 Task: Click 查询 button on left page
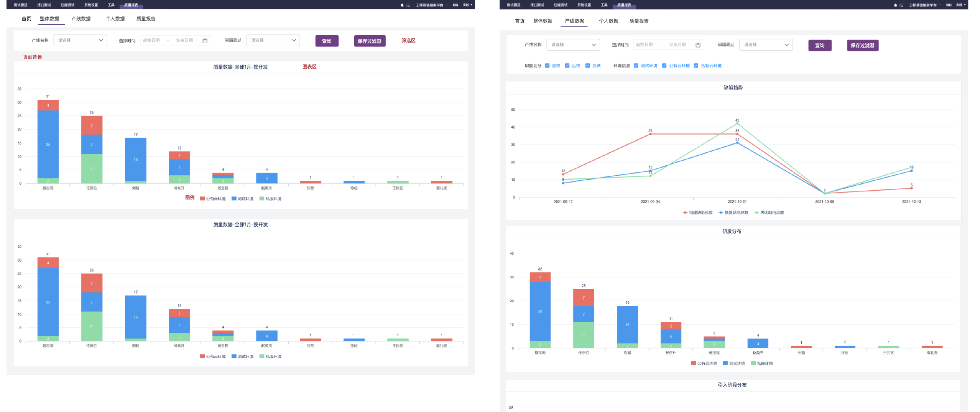click(x=327, y=41)
